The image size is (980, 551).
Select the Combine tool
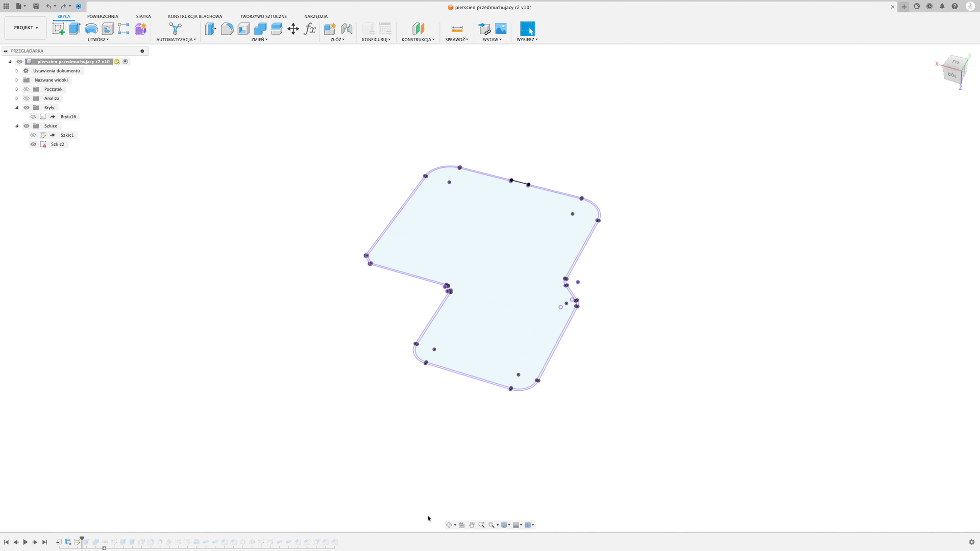[x=260, y=29]
